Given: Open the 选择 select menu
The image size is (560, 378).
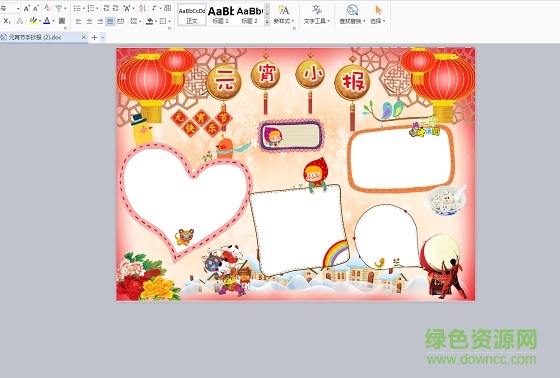Looking at the screenshot, I should pos(378,15).
